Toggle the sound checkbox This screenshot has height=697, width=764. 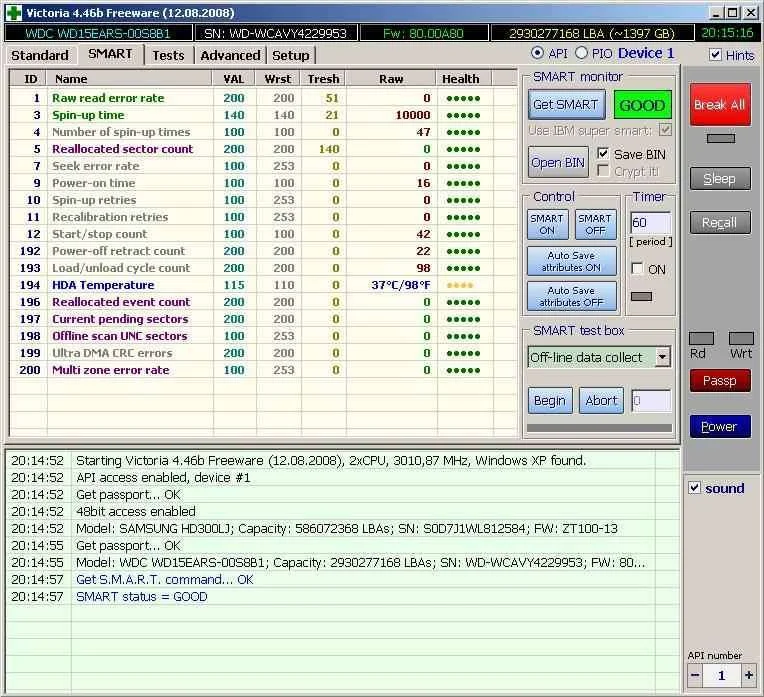click(695, 488)
